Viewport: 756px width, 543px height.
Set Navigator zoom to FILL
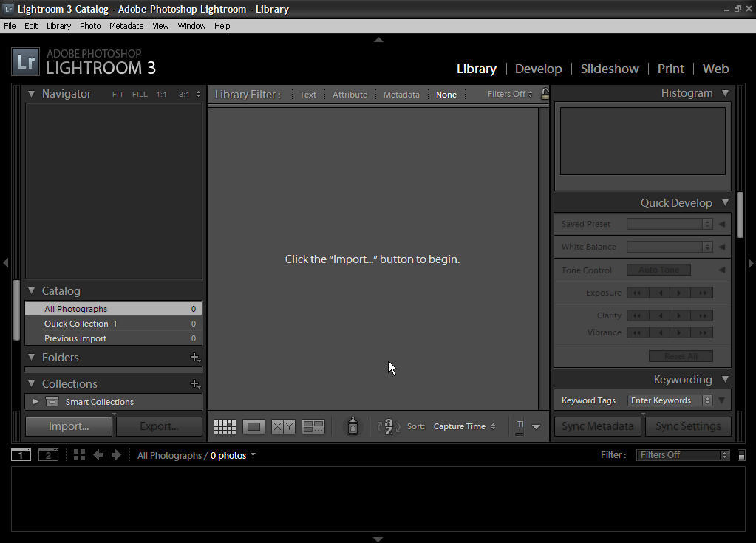point(140,95)
